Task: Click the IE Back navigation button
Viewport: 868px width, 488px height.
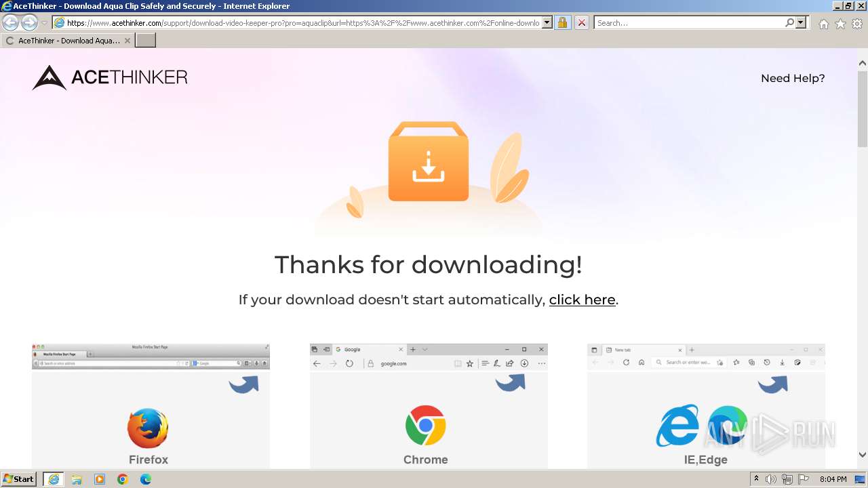Action: [x=10, y=23]
